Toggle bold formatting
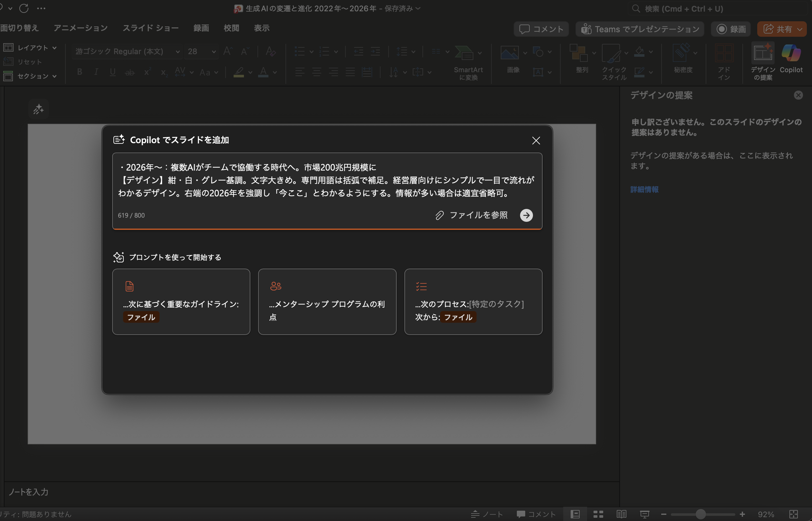 pos(80,72)
